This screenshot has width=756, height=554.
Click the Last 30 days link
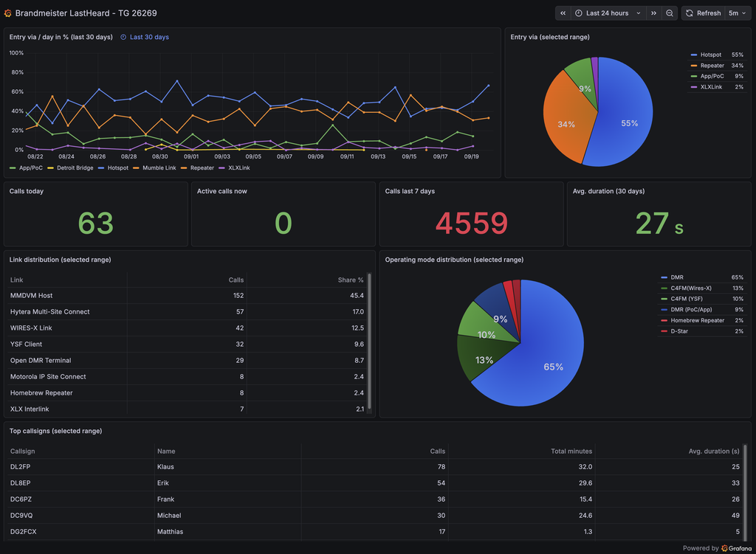pyautogui.click(x=149, y=37)
